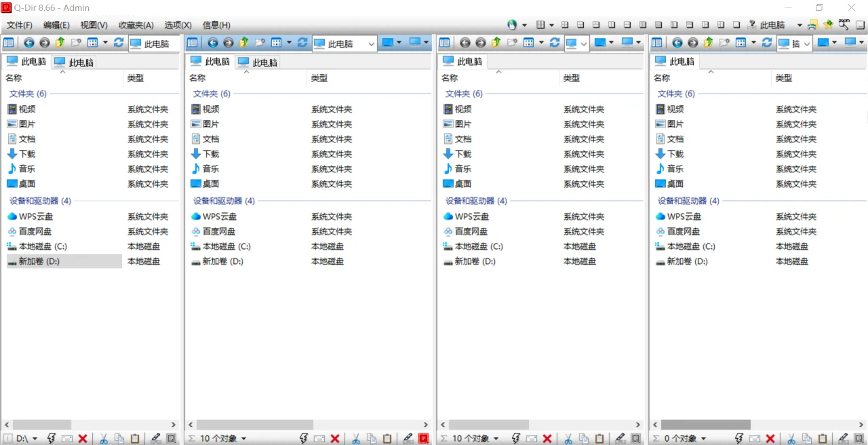Image resolution: width=868 pixels, height=445 pixels.
Task: Switch to the second 此电脑 tab in first pane
Action: pos(74,62)
